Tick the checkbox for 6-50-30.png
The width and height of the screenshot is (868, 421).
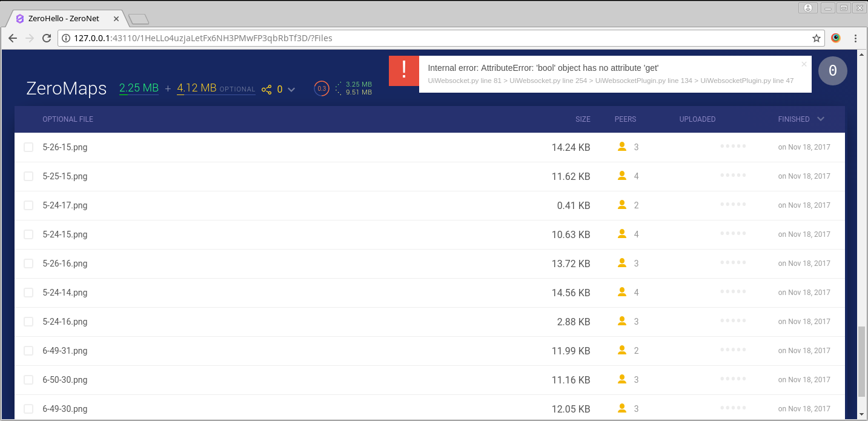(x=28, y=380)
